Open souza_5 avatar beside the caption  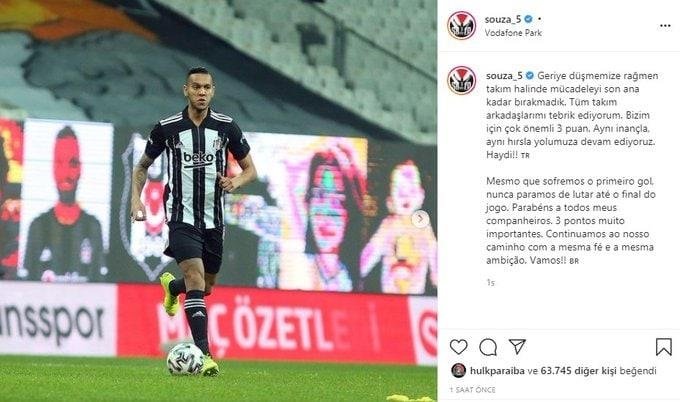pyautogui.click(x=461, y=80)
